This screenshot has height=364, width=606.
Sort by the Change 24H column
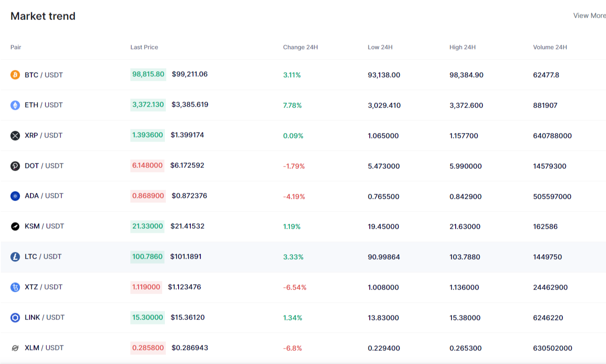[x=300, y=47]
